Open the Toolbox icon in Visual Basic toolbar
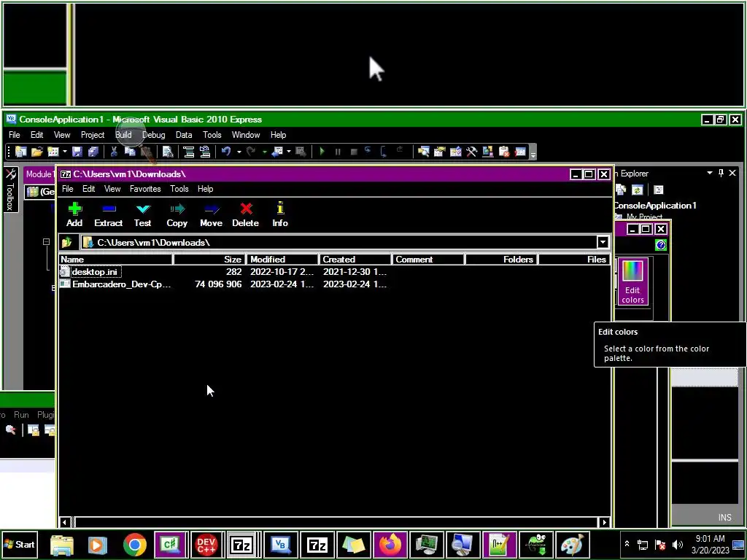The height and width of the screenshot is (560, 747). (472, 152)
